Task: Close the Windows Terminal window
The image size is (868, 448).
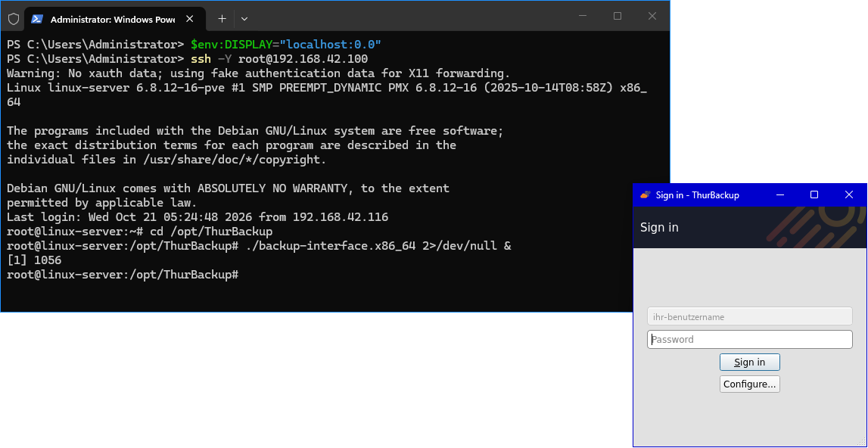Action: coord(652,16)
